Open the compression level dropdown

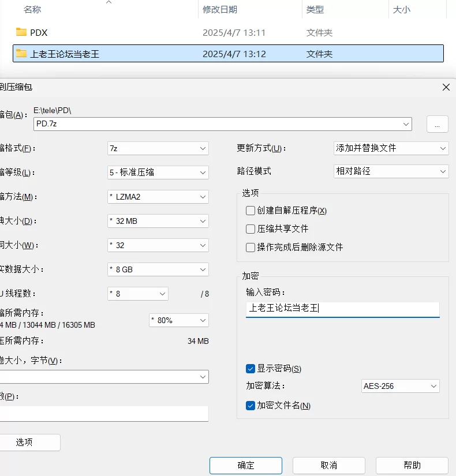coord(158,173)
